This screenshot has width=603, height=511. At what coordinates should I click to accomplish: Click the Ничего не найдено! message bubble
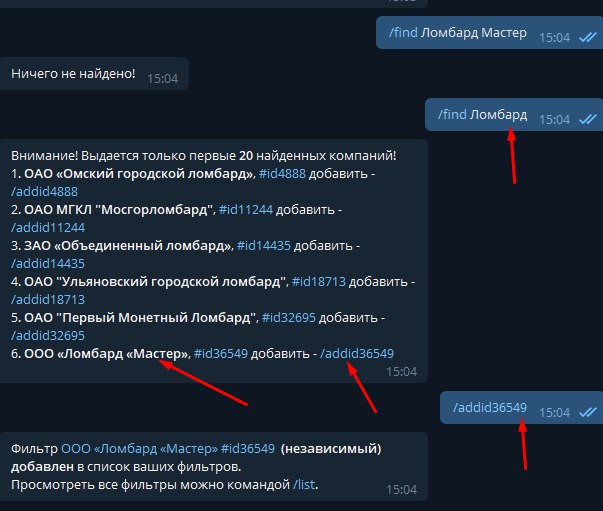pos(94,74)
